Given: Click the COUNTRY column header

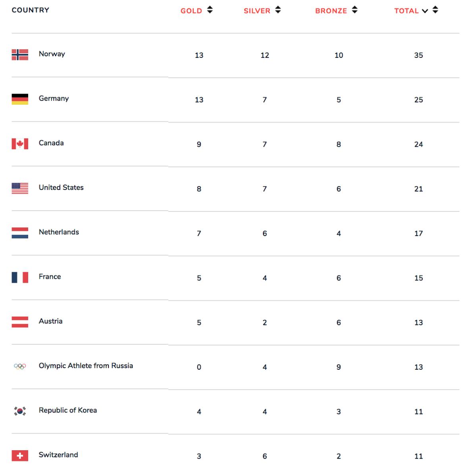Looking at the screenshot, I should coord(31,10).
